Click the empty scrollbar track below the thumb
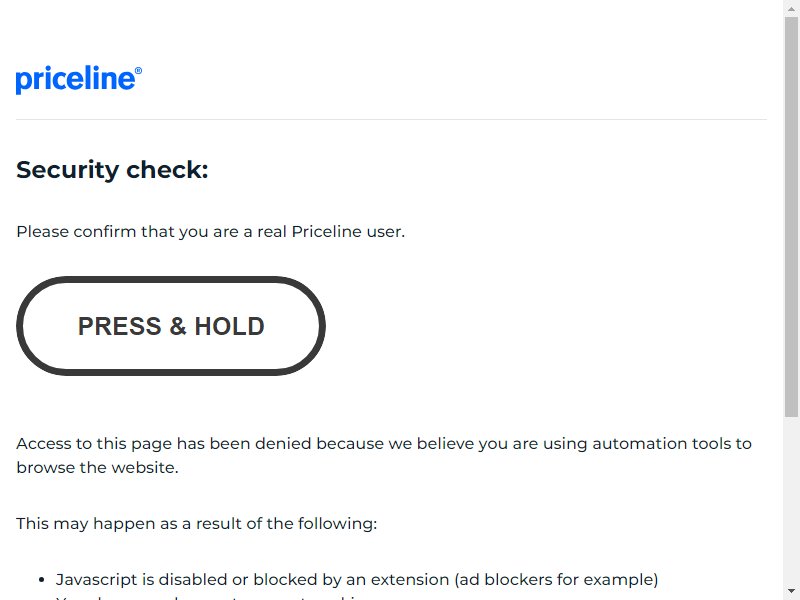800x600 pixels. coord(791,500)
